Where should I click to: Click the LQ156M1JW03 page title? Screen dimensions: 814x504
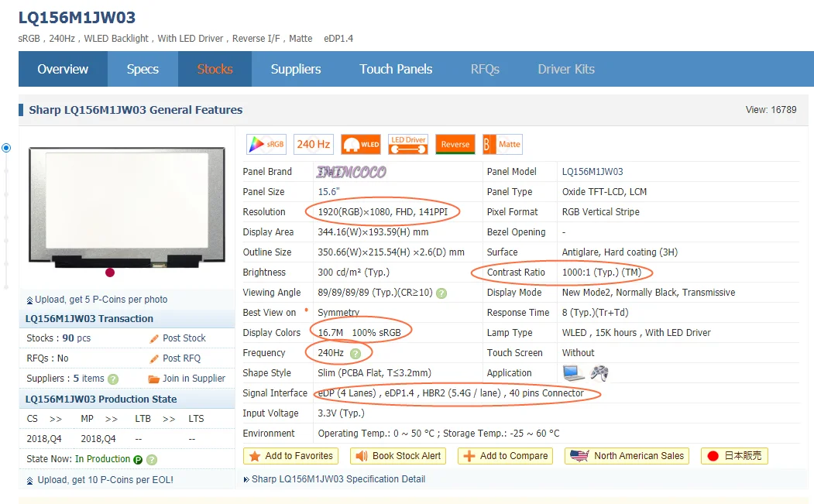coord(77,18)
